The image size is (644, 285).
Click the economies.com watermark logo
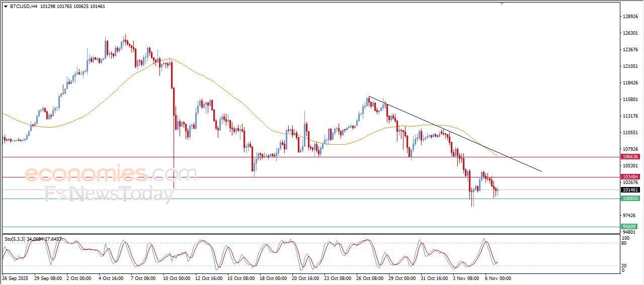tap(111, 174)
